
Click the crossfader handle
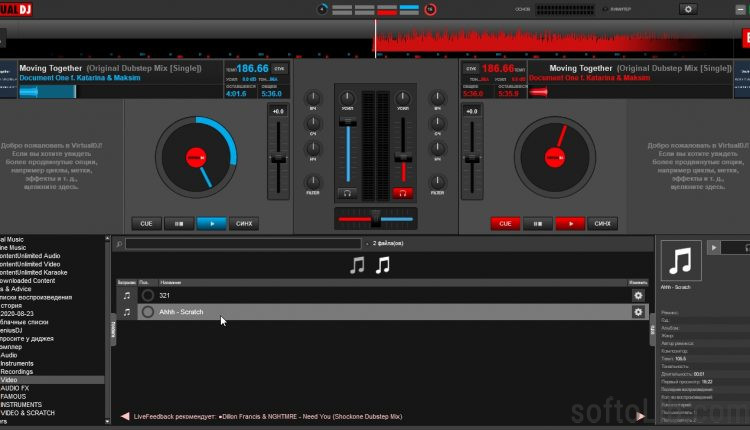click(x=376, y=219)
